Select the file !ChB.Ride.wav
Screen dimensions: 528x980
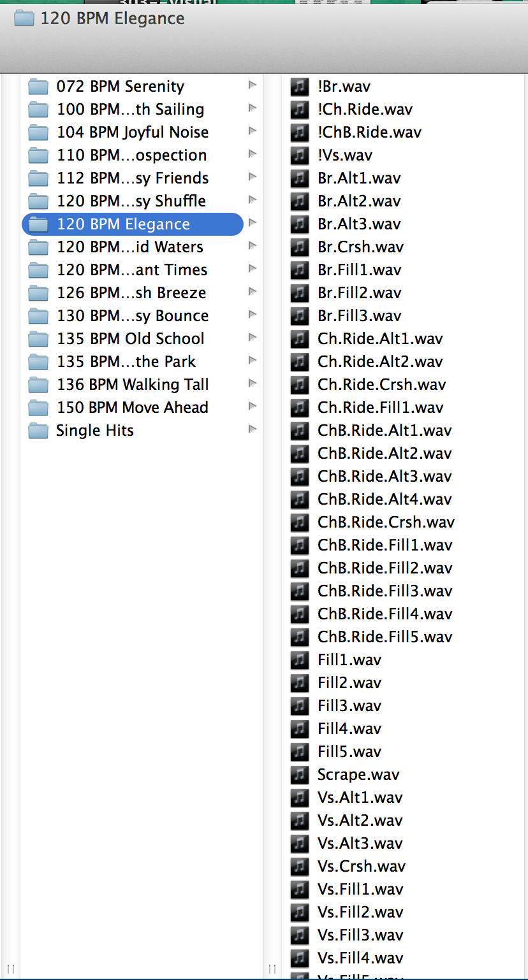369,133
